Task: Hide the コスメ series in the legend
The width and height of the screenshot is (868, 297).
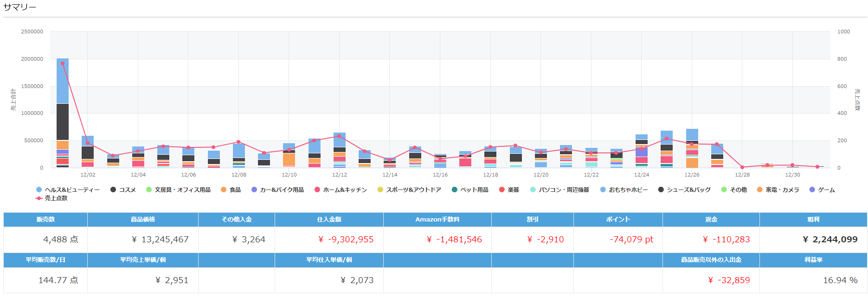Action: coord(123,190)
